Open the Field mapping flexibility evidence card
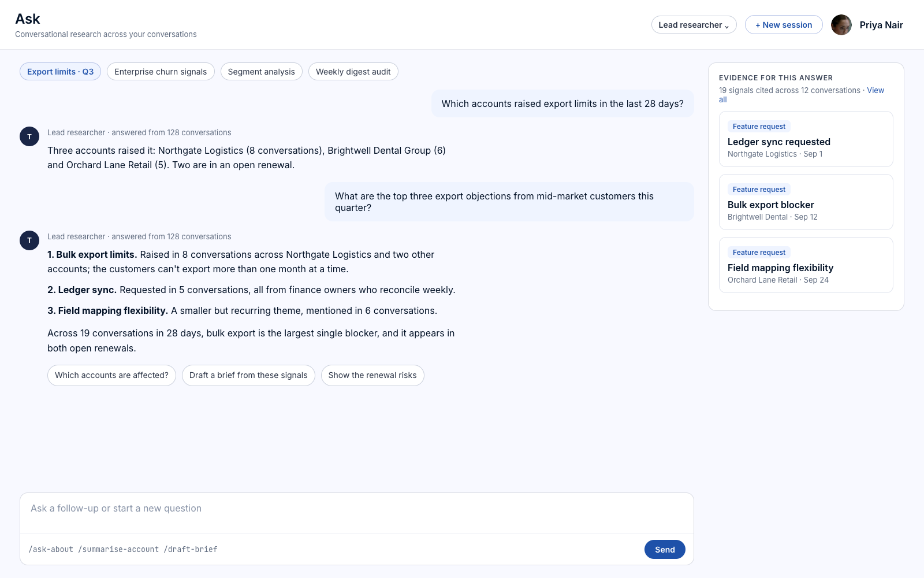 pyautogui.click(x=806, y=265)
